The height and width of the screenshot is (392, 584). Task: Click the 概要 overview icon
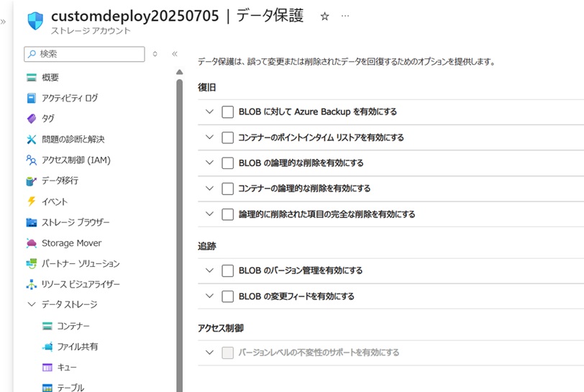32,78
